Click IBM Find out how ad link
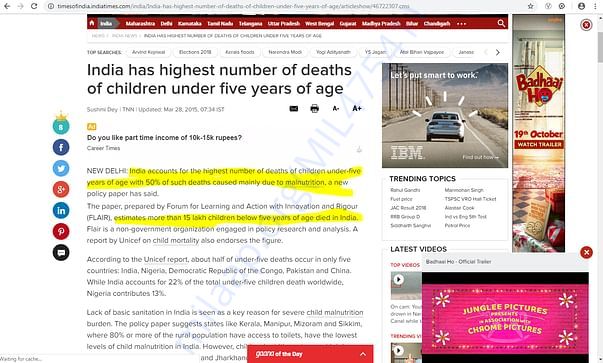The height and width of the screenshot is (363, 603). 481,157
